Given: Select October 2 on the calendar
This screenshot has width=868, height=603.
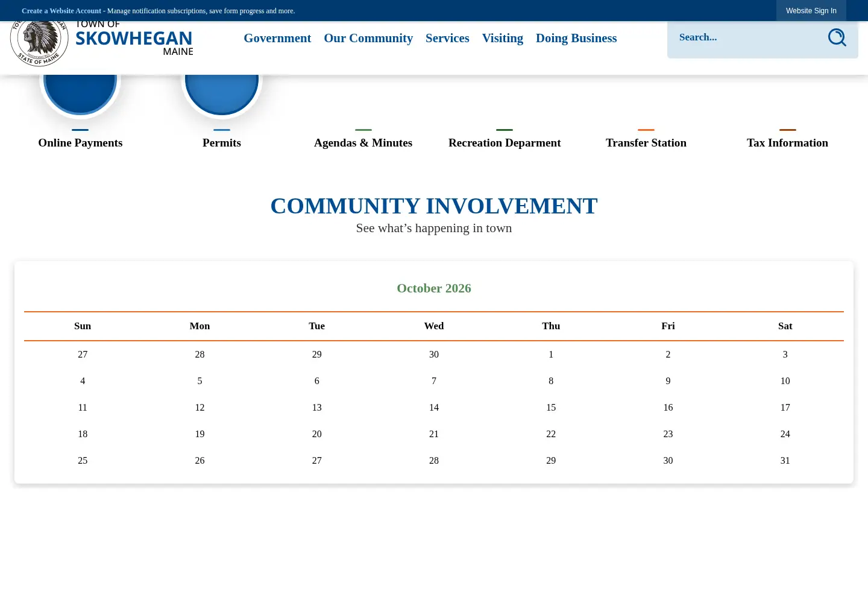Looking at the screenshot, I should (x=668, y=355).
